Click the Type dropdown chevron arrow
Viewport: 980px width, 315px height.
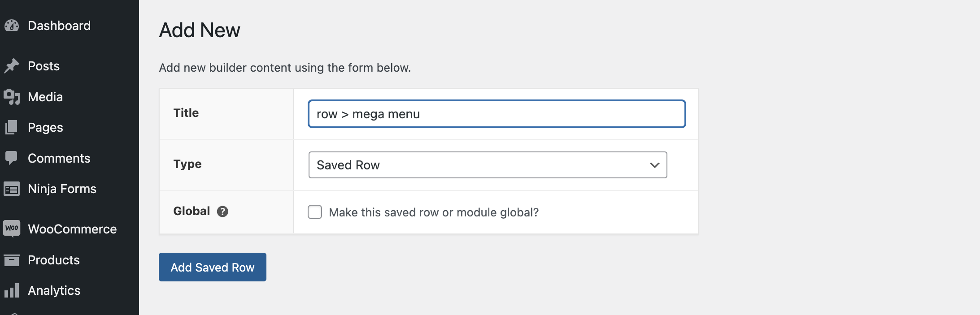point(654,165)
